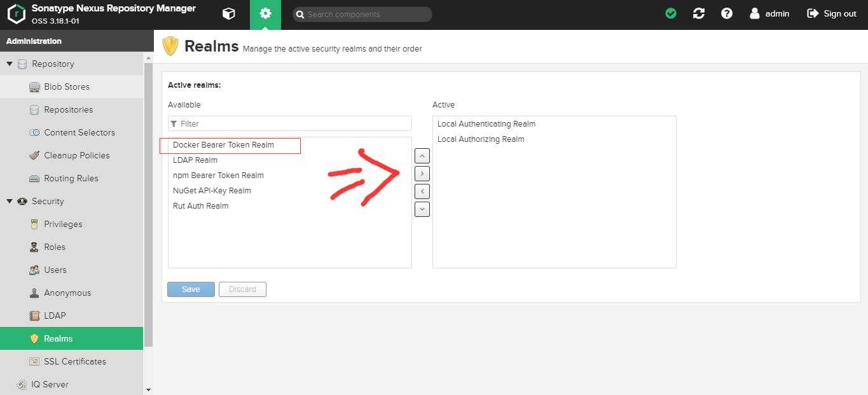
Task: Click the Routing Rules icon
Action: [34, 178]
